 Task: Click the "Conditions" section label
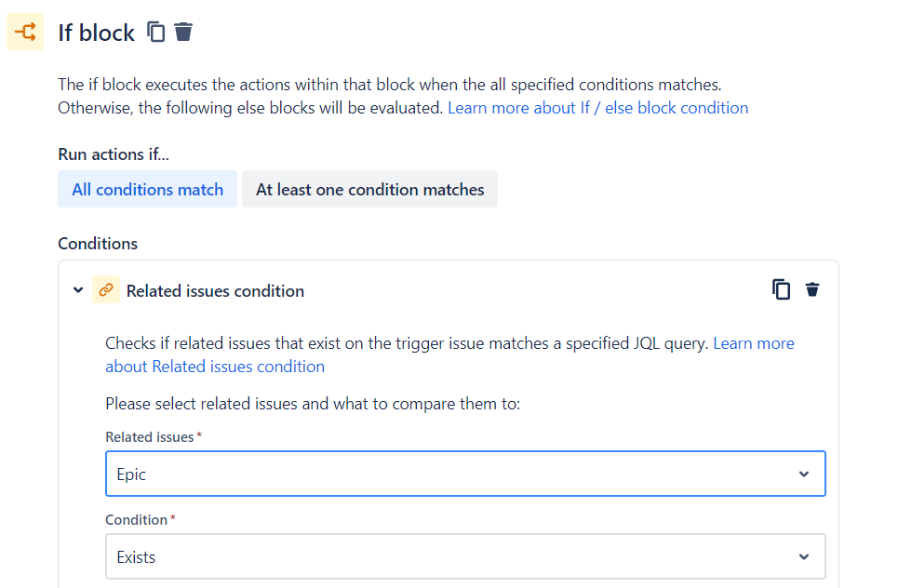(98, 244)
